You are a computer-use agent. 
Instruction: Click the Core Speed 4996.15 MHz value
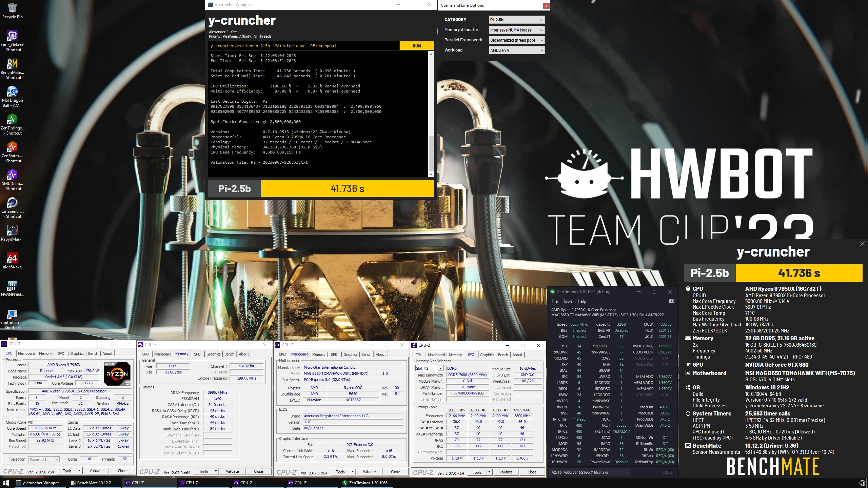coord(45,428)
